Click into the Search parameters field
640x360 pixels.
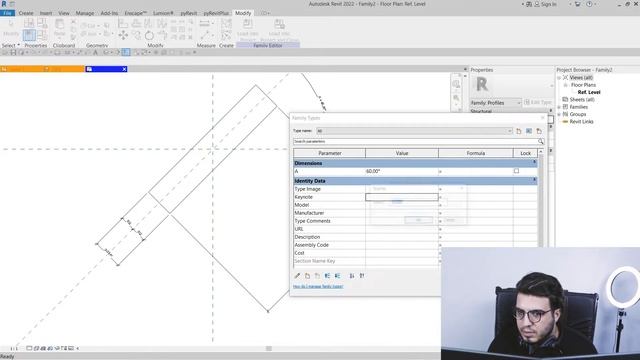click(415, 141)
